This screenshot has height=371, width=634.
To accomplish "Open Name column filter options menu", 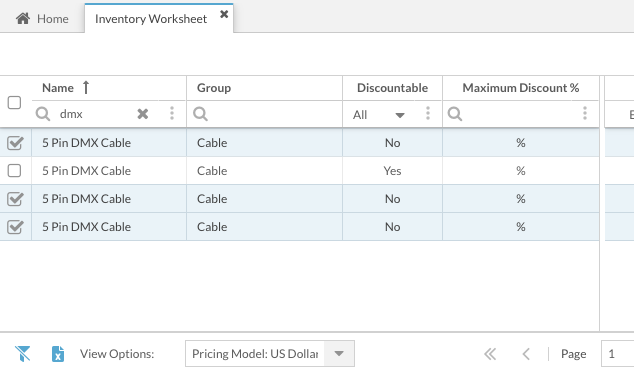I will (x=172, y=113).
